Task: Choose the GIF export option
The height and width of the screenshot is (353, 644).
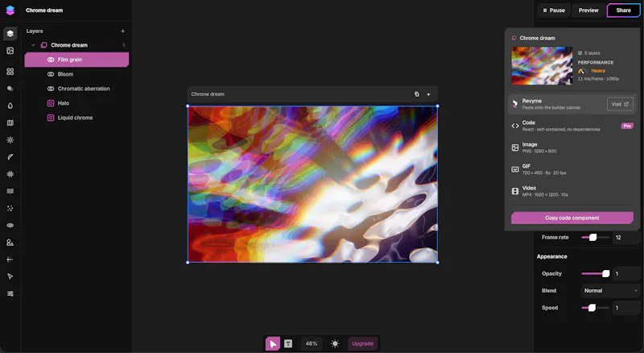Action: pos(572,169)
